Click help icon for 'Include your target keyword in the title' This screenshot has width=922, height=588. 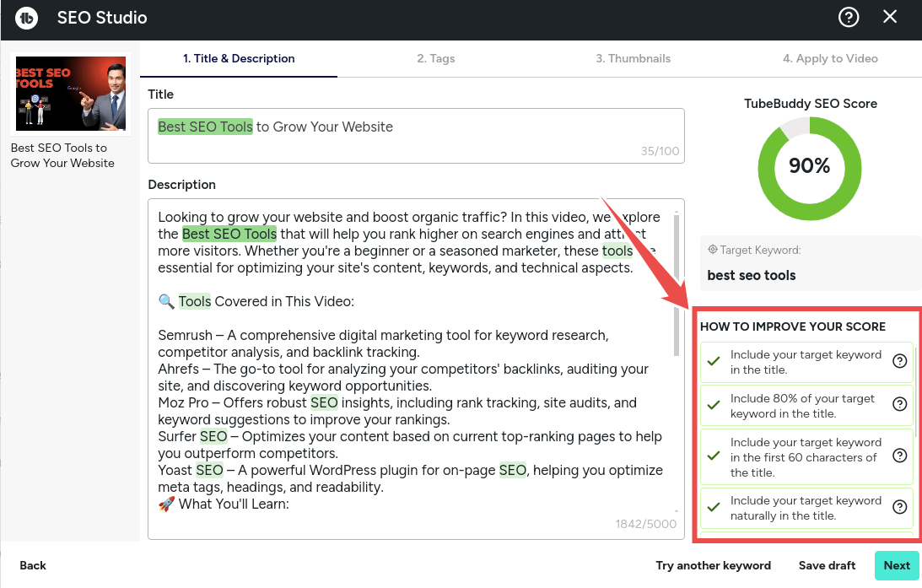tap(900, 361)
